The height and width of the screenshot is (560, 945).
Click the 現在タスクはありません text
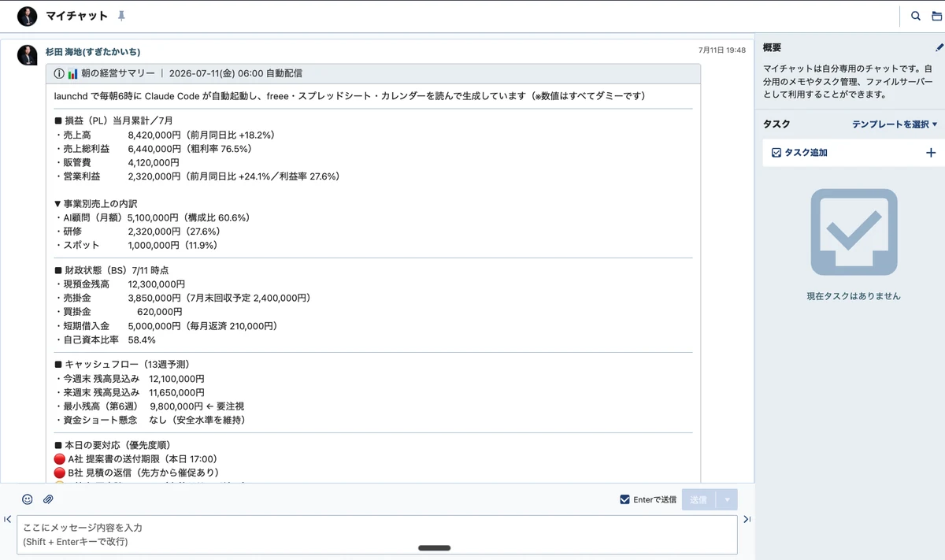tap(854, 297)
